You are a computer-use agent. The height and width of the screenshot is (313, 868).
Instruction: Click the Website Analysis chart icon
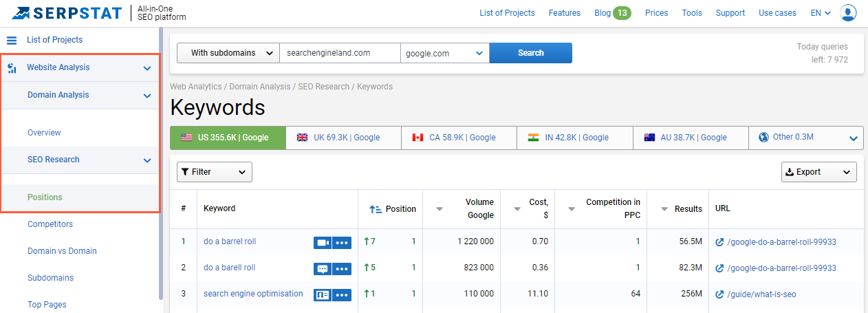[12, 68]
